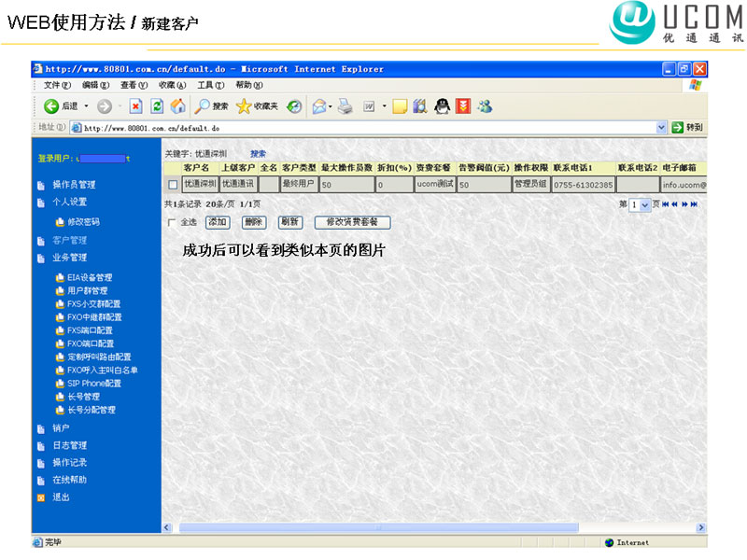Jump to last page arrow icon
Screen dimensions: 747x560
[x=694, y=204]
